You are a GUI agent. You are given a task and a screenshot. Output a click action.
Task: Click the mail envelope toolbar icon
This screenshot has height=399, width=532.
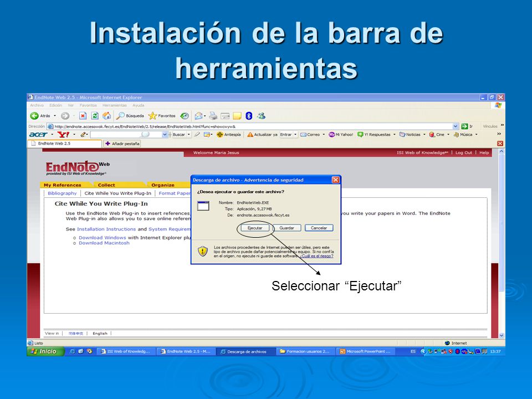[x=198, y=116]
